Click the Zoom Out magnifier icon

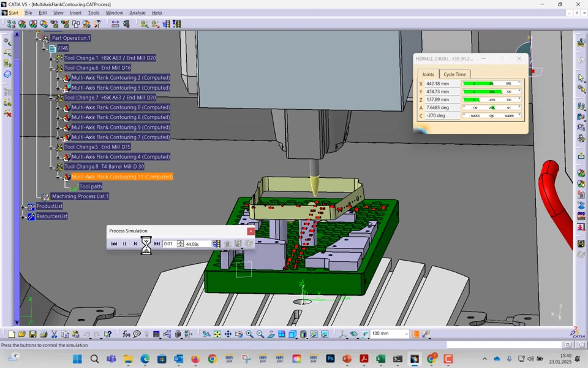pyautogui.click(x=260, y=334)
